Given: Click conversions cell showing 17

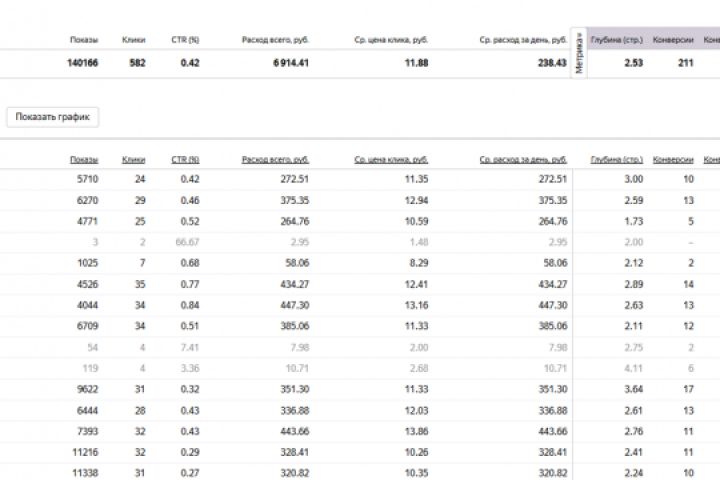Looking at the screenshot, I should point(688,389).
